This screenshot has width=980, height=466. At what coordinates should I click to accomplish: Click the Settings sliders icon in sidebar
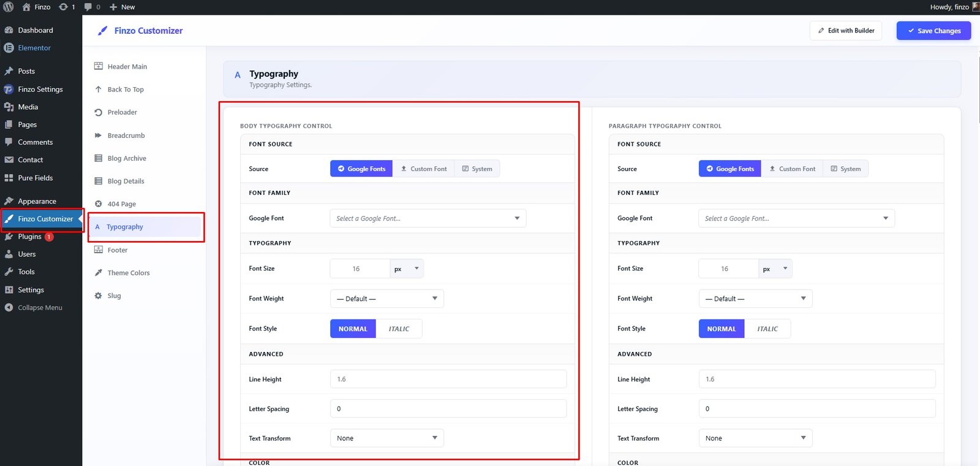9,290
